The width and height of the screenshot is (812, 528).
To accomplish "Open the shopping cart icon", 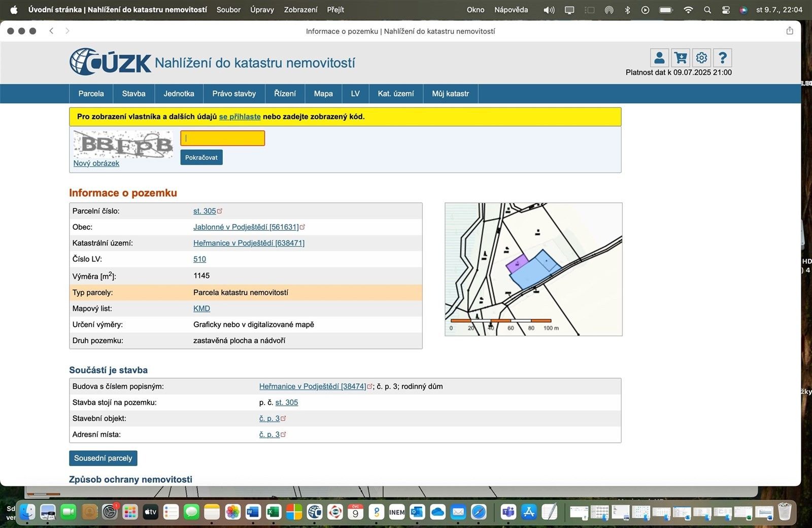I will pyautogui.click(x=681, y=58).
